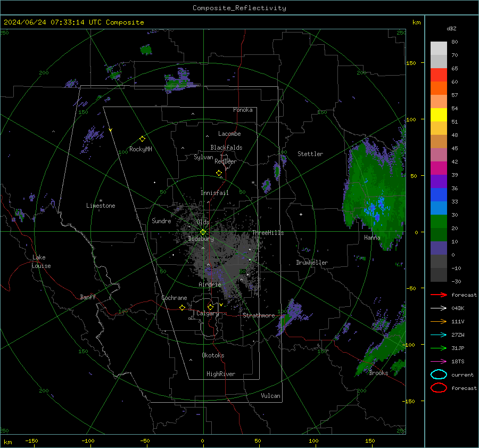This screenshot has width=479, height=448.
Task: Click the red forecast arrow in legend
Action: coord(439,295)
